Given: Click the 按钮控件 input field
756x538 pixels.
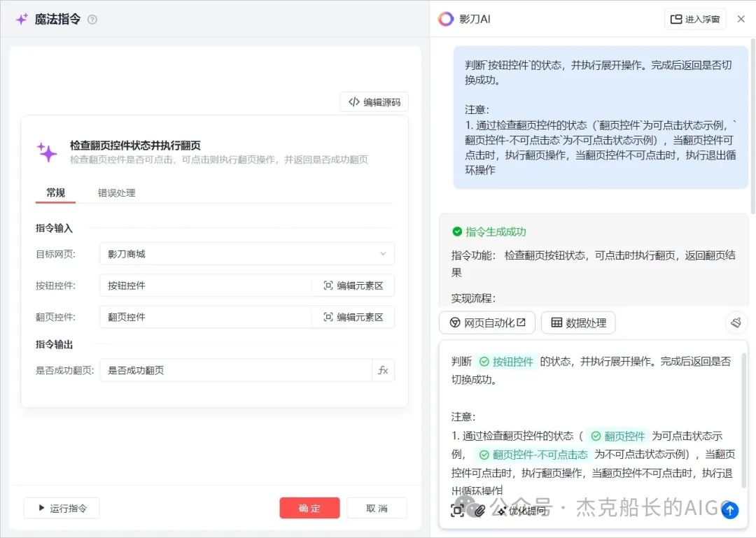Looking at the screenshot, I should (x=205, y=285).
